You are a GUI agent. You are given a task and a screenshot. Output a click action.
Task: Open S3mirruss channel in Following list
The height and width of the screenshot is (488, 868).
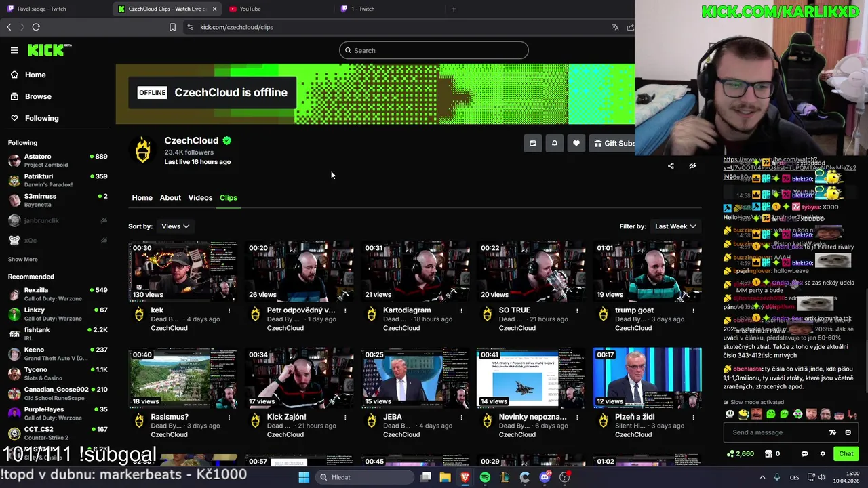click(58, 200)
